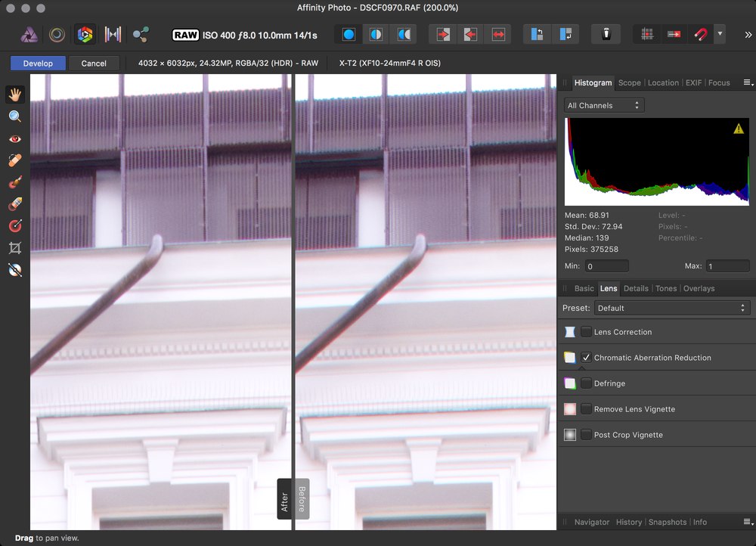Image resolution: width=756 pixels, height=546 pixels.
Task: Click the histogram Min input field
Action: point(606,265)
